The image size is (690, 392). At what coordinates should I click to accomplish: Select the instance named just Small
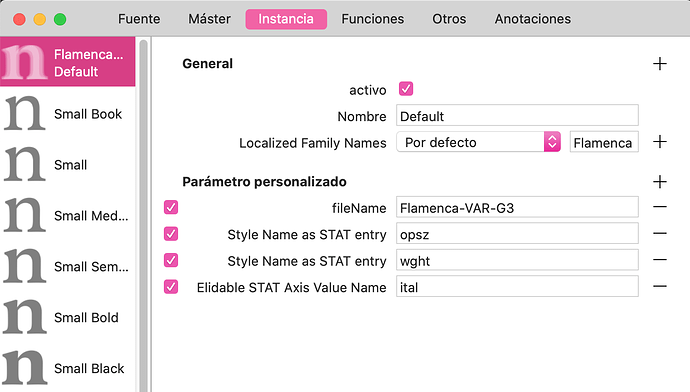pos(67,165)
